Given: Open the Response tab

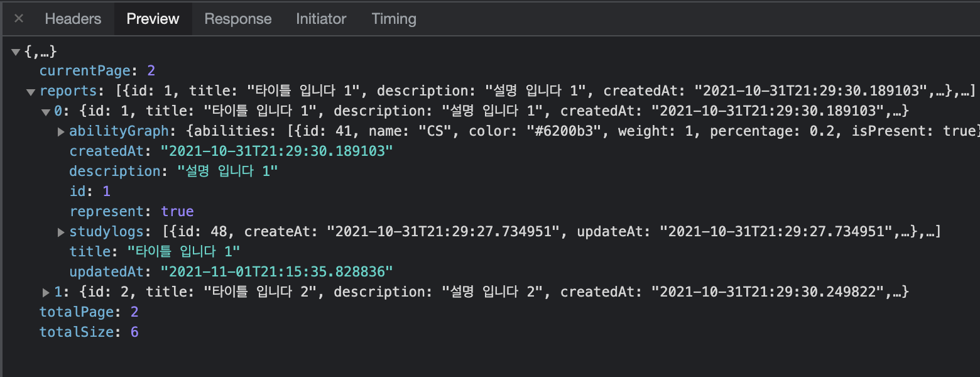Looking at the screenshot, I should [237, 18].
